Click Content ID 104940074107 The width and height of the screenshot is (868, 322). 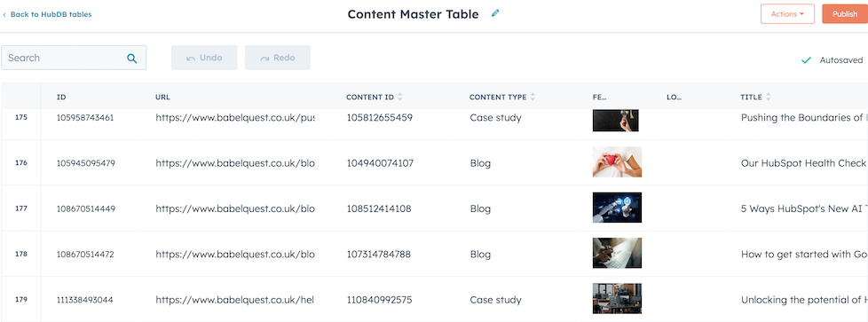tap(380, 163)
